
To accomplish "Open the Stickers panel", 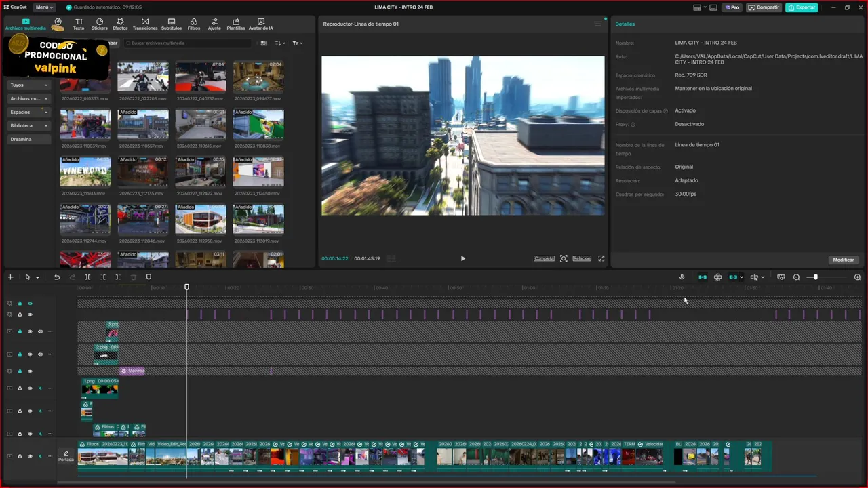I will 99,24.
